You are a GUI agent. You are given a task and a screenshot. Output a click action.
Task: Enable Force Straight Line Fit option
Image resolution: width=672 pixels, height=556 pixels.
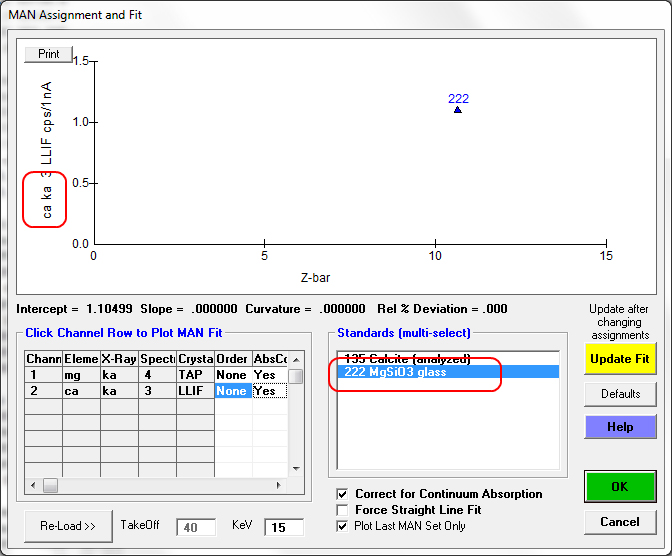pyautogui.click(x=343, y=510)
